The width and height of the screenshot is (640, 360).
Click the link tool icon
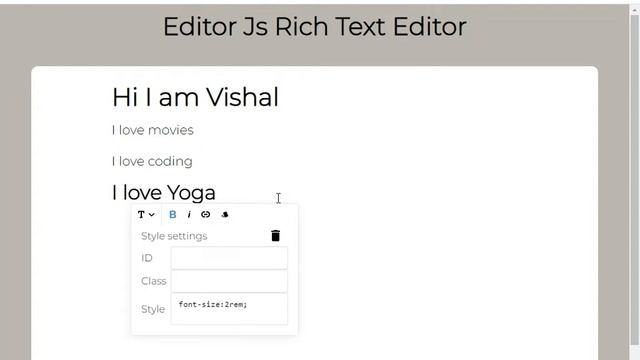click(x=206, y=215)
